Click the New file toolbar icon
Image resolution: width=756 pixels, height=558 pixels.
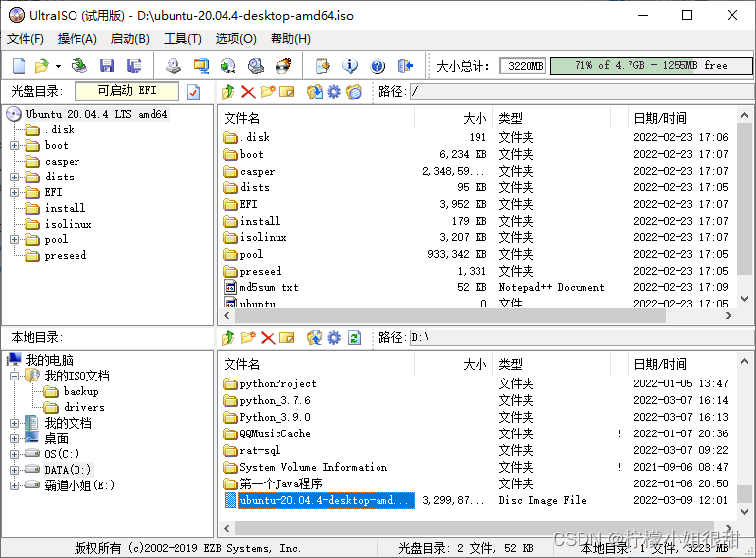19,65
